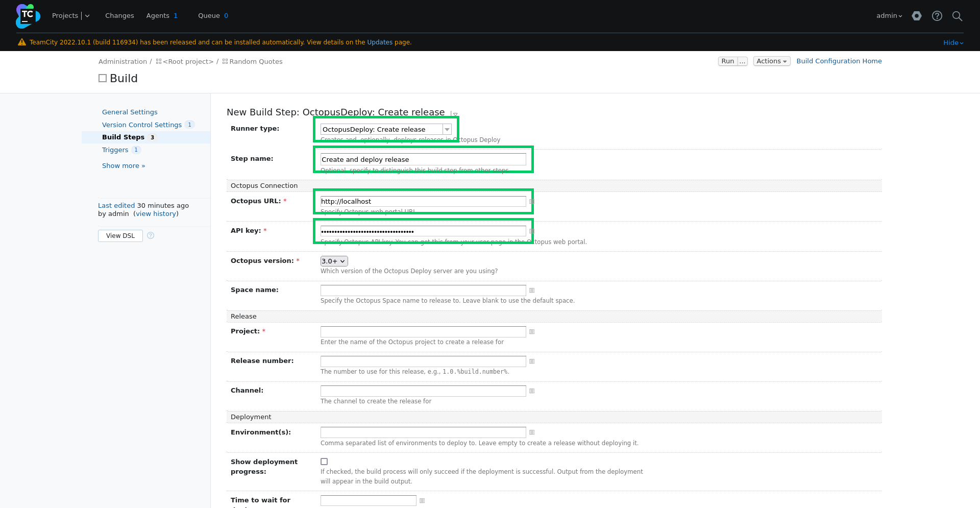Click the Root project grid icon

[x=159, y=61]
